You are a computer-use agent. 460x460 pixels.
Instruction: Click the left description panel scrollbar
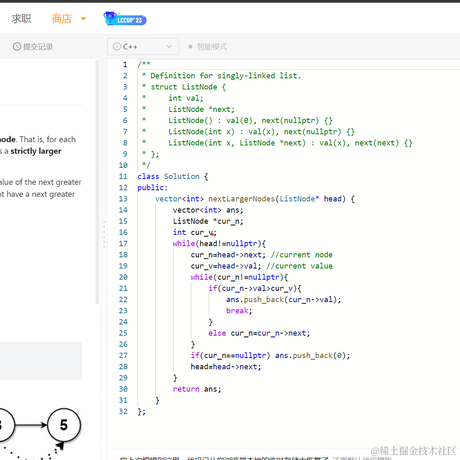click(97, 182)
